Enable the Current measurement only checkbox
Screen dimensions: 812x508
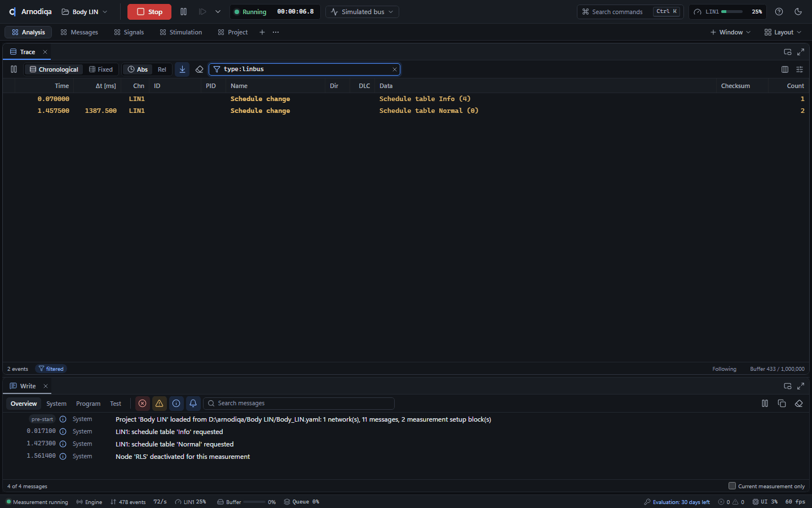click(732, 486)
